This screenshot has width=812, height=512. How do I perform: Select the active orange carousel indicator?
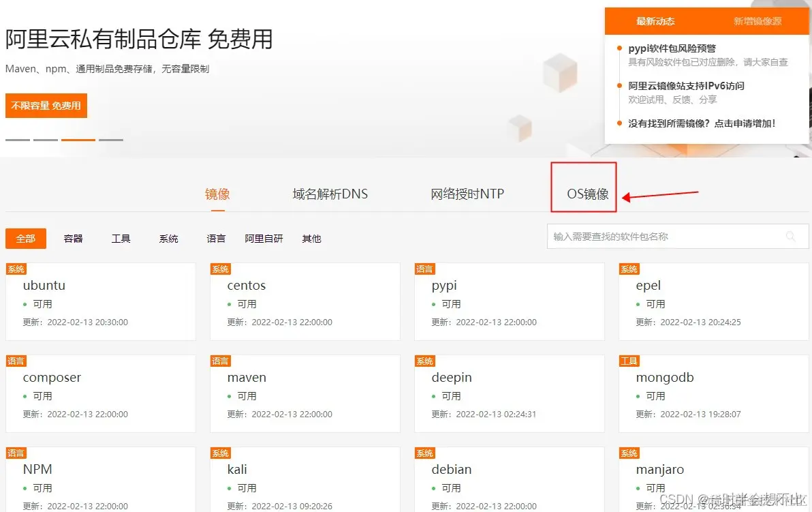(x=78, y=139)
